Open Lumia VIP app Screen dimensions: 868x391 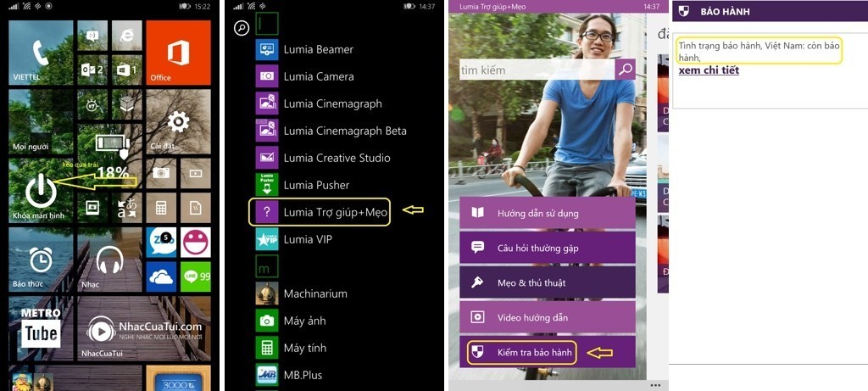click(x=294, y=239)
